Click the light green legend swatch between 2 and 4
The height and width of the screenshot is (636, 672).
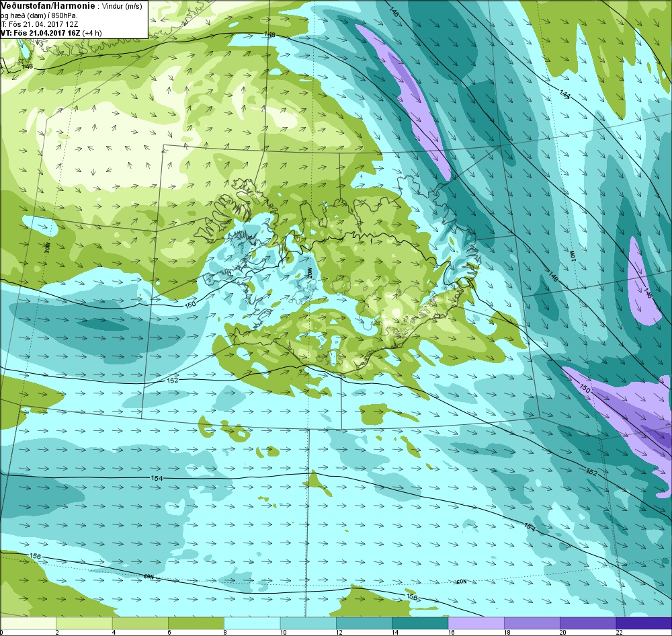(x=85, y=623)
